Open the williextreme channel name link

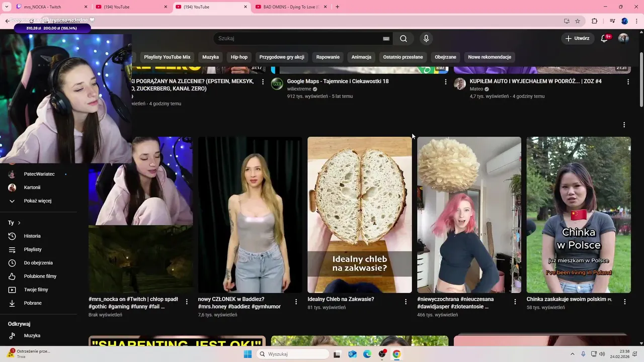(x=299, y=89)
